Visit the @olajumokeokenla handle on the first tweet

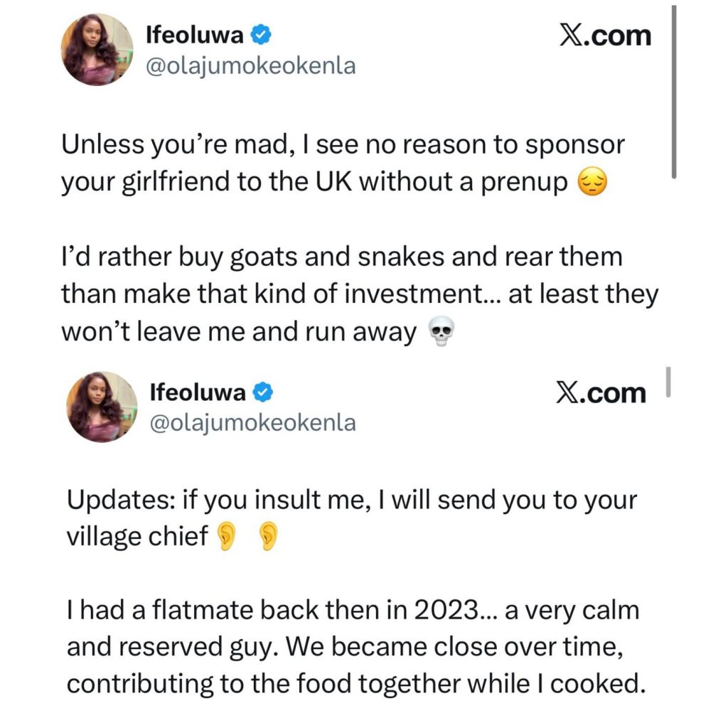pos(250,67)
